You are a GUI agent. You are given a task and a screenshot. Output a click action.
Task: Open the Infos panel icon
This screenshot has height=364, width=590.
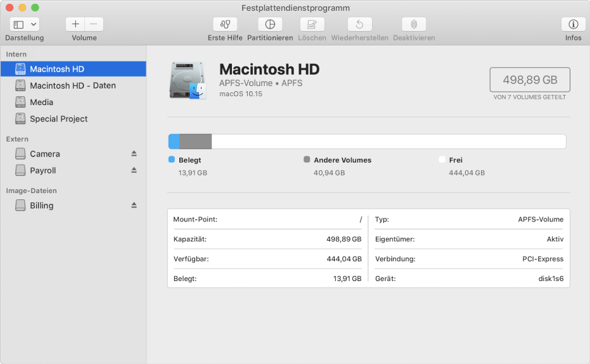tap(573, 24)
